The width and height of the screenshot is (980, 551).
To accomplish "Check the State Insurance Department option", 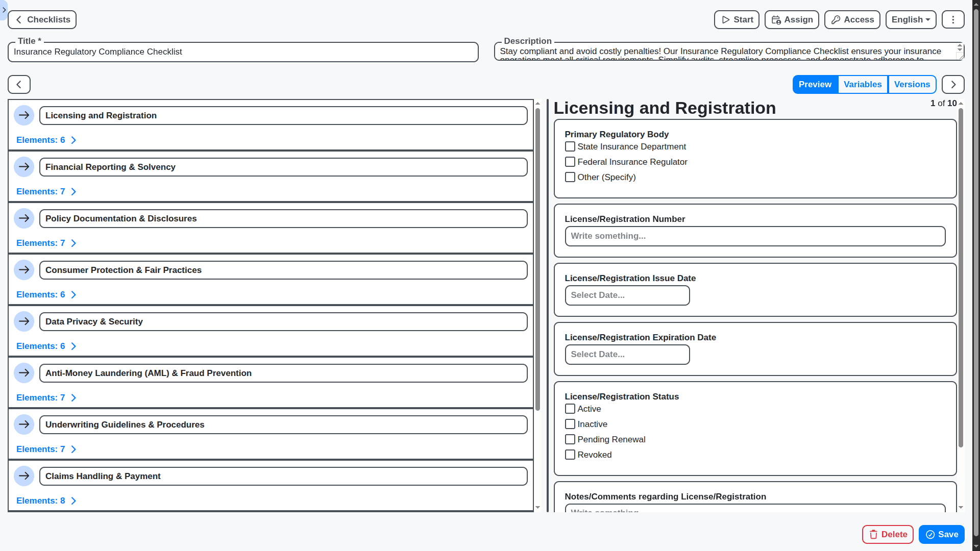I will (x=570, y=146).
